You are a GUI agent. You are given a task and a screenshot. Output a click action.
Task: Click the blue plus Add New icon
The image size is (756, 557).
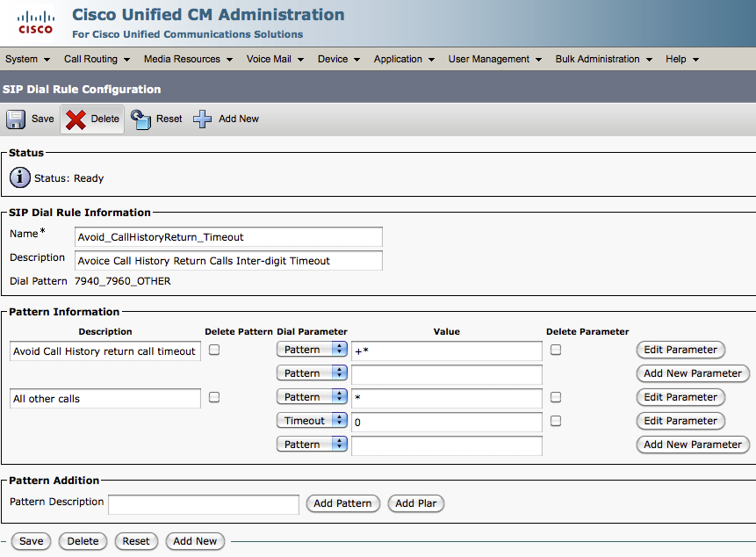pos(202,119)
